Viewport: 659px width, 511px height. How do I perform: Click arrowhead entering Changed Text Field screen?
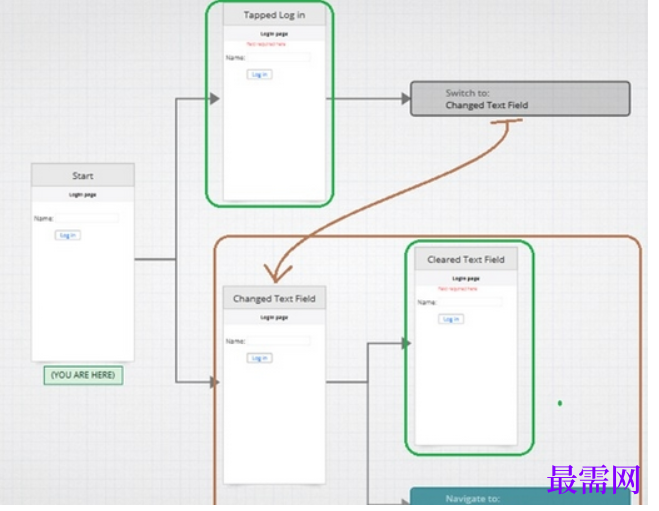coord(215,382)
